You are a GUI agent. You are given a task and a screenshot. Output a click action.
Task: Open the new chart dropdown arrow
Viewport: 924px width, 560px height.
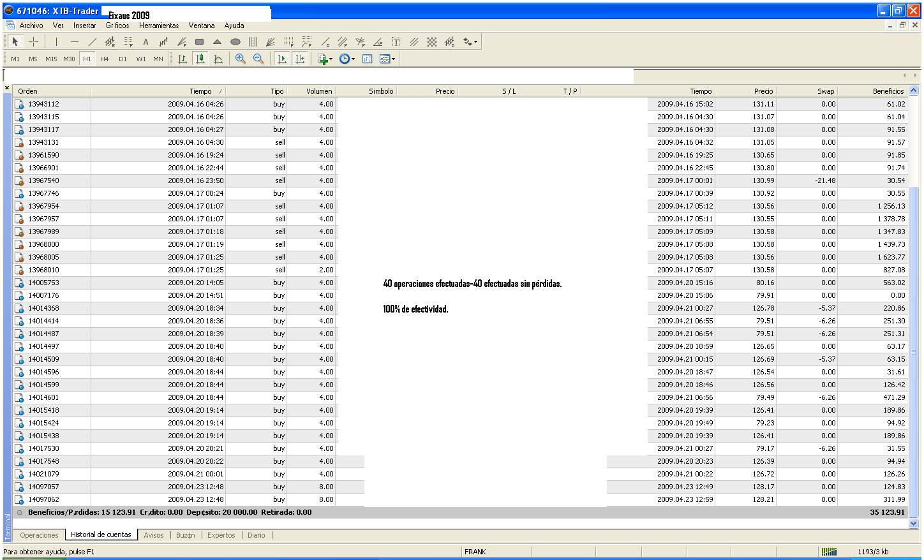331,59
